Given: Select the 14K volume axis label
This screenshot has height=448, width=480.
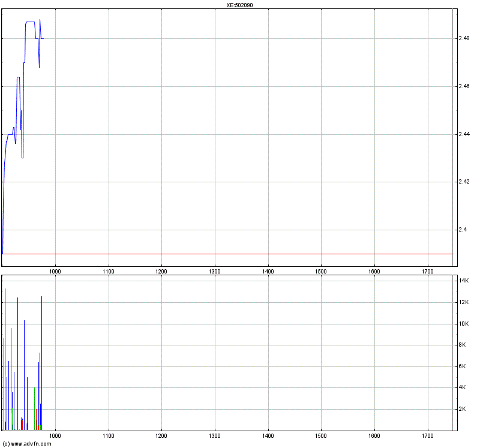Looking at the screenshot, I should (464, 281).
